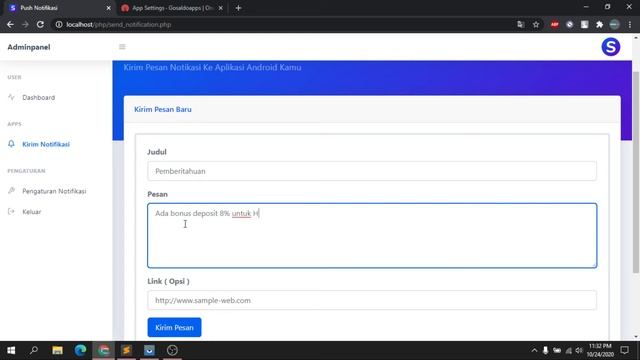Click the Adminpanel brand title
This screenshot has width=640, height=360.
click(29, 47)
